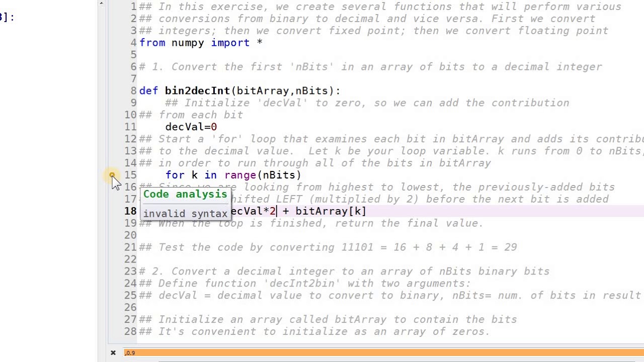
Task: Click the scroll-up arrow of the left pane
Action: (101, 3)
